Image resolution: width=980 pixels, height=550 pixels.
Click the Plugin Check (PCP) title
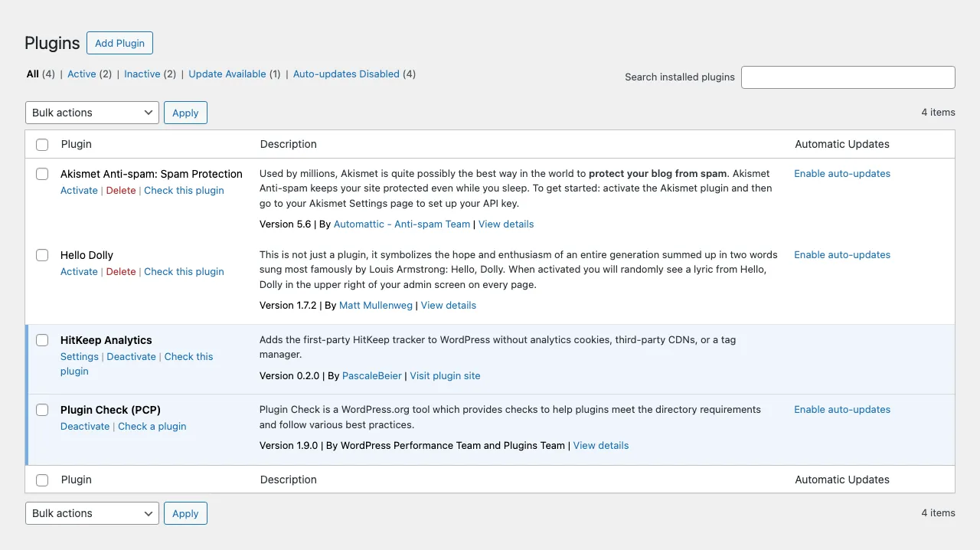(x=110, y=410)
